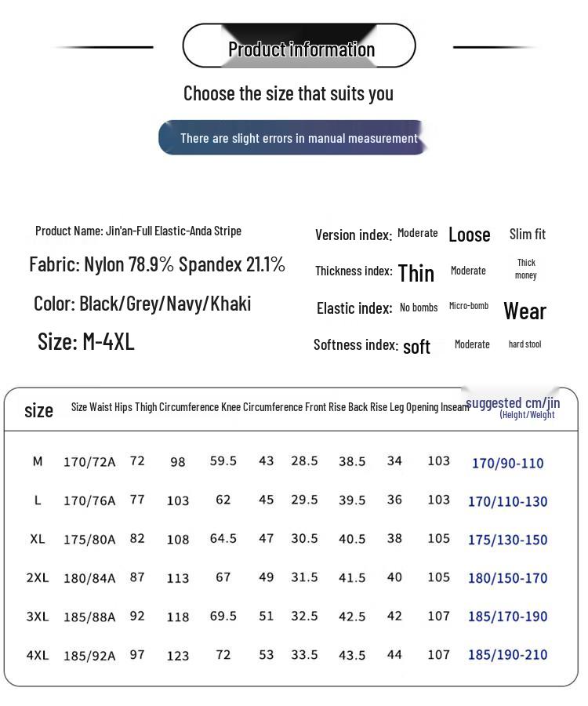Screen dimensions: 588x706
Task: Select the hard stool softness option
Action: pyautogui.click(x=524, y=344)
